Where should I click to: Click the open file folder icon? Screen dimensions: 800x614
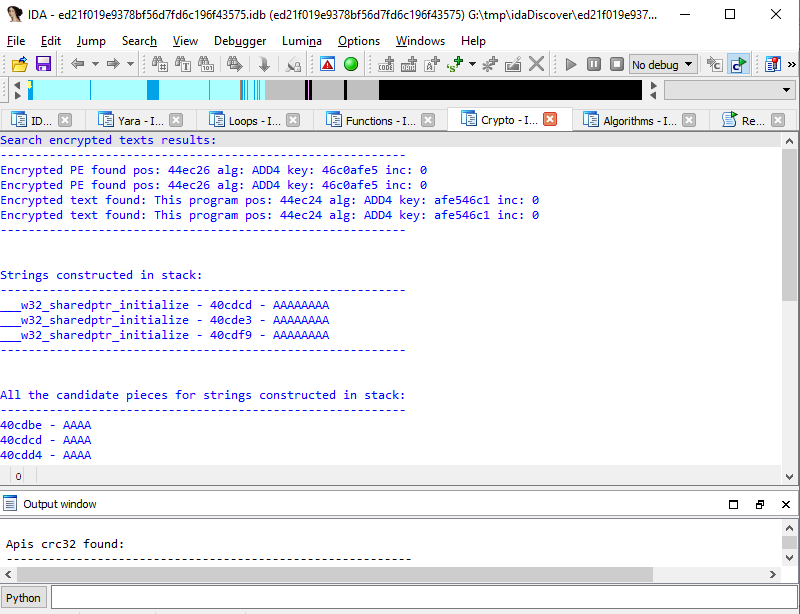(19, 64)
